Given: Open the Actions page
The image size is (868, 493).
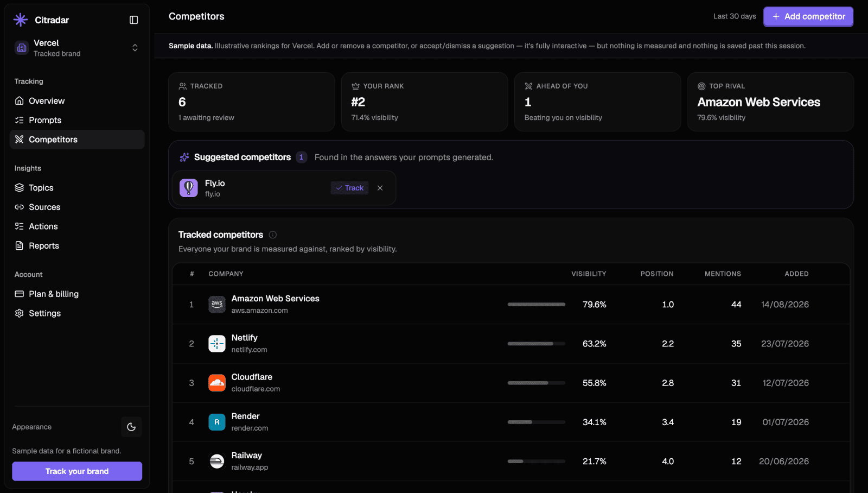Looking at the screenshot, I should [x=77, y=226].
